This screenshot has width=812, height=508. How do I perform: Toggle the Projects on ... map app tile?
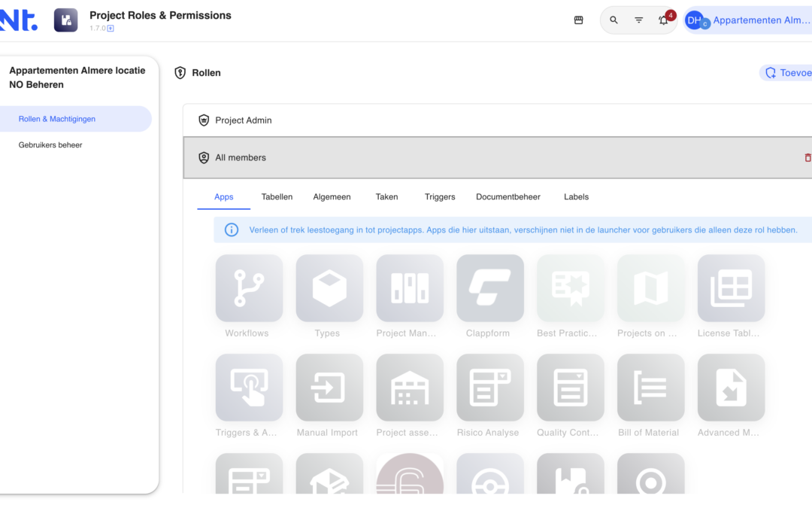point(650,287)
